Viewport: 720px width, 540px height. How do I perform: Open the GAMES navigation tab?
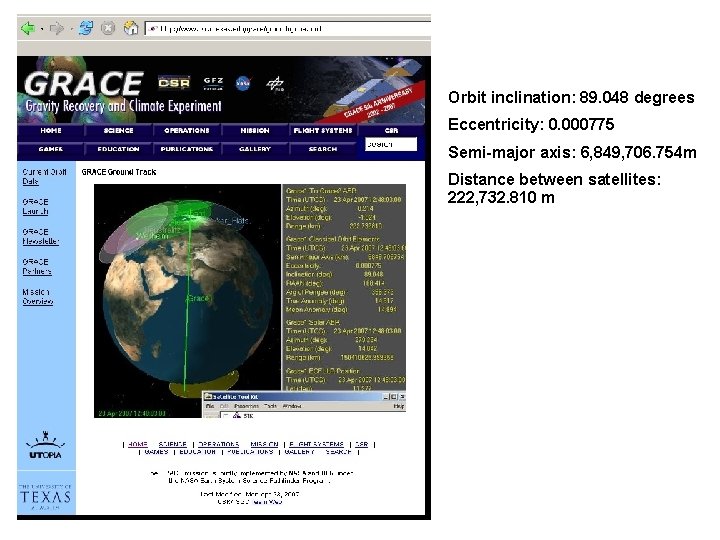(51, 149)
